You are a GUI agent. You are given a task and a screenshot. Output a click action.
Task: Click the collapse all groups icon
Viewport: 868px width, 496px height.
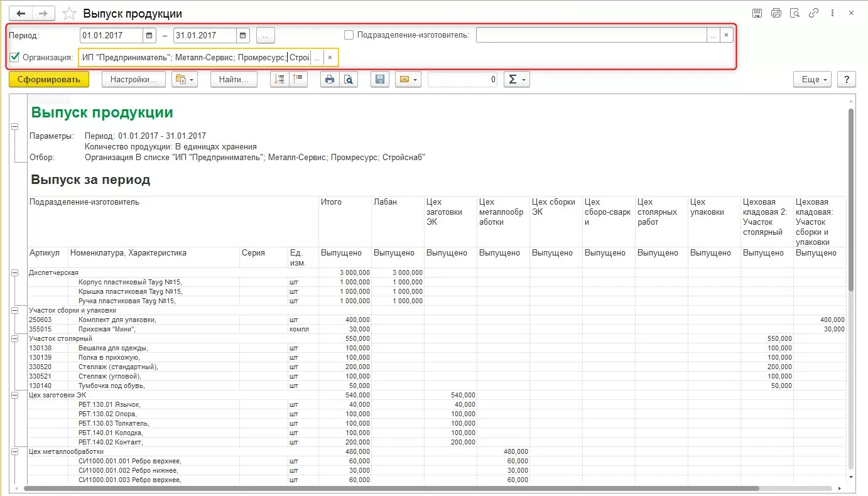click(298, 80)
